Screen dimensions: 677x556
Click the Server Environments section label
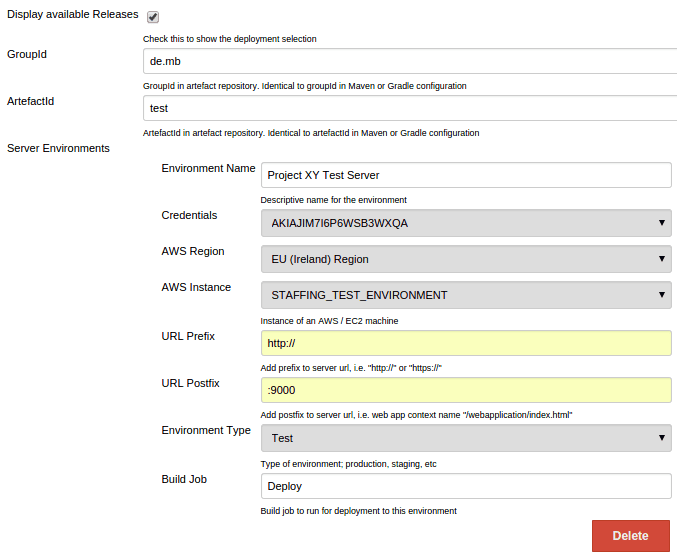tap(58, 148)
